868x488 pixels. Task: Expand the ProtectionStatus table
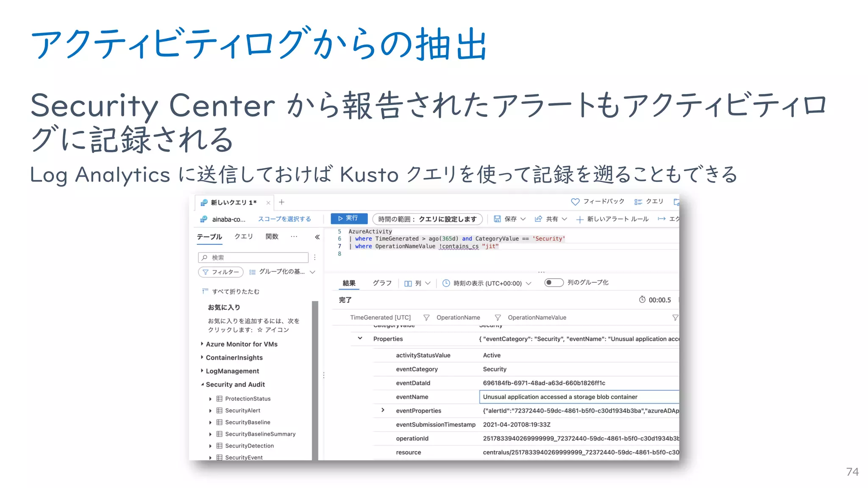[210, 399]
